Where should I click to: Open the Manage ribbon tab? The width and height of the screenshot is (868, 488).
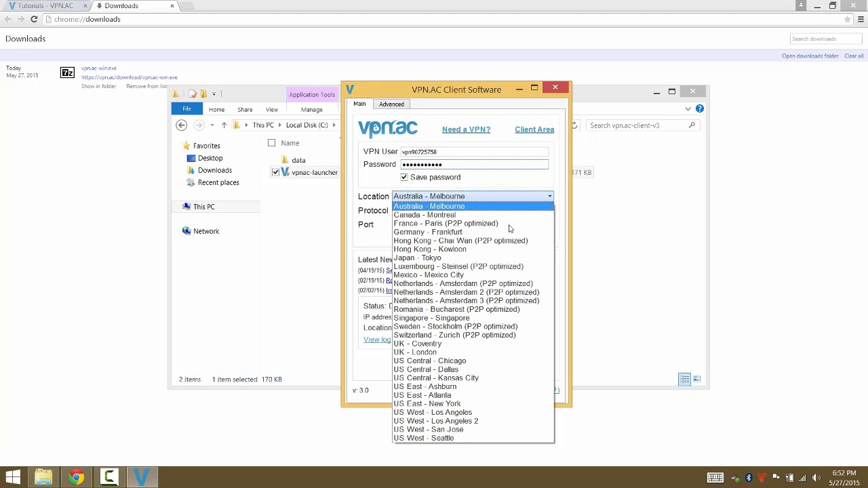point(312,109)
